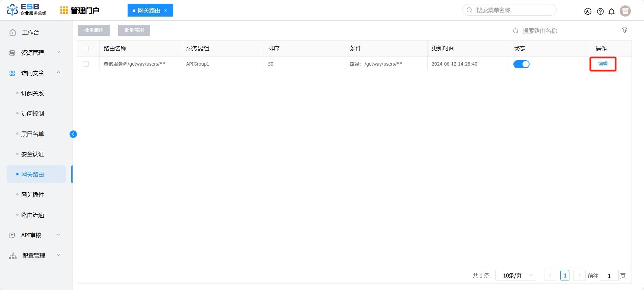Open the AI assistant icon in header
The image size is (644, 290).
[x=588, y=11]
